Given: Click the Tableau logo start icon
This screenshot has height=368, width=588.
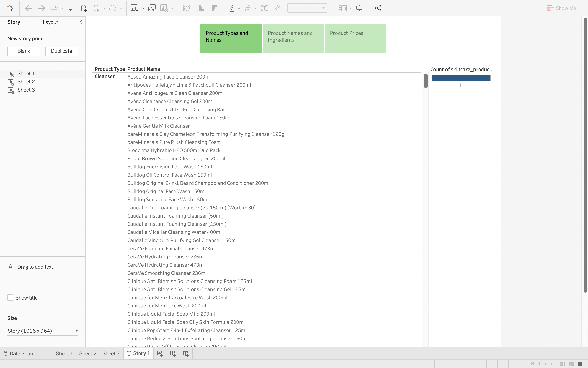Looking at the screenshot, I should point(10,8).
